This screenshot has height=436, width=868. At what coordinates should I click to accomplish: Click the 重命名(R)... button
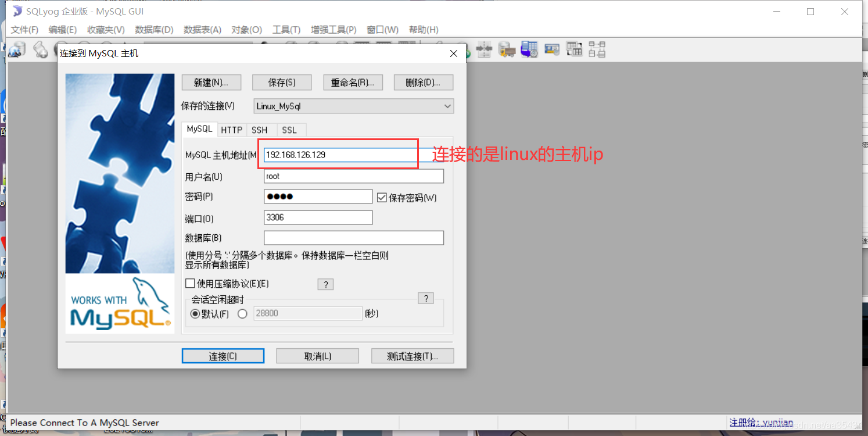tap(353, 83)
